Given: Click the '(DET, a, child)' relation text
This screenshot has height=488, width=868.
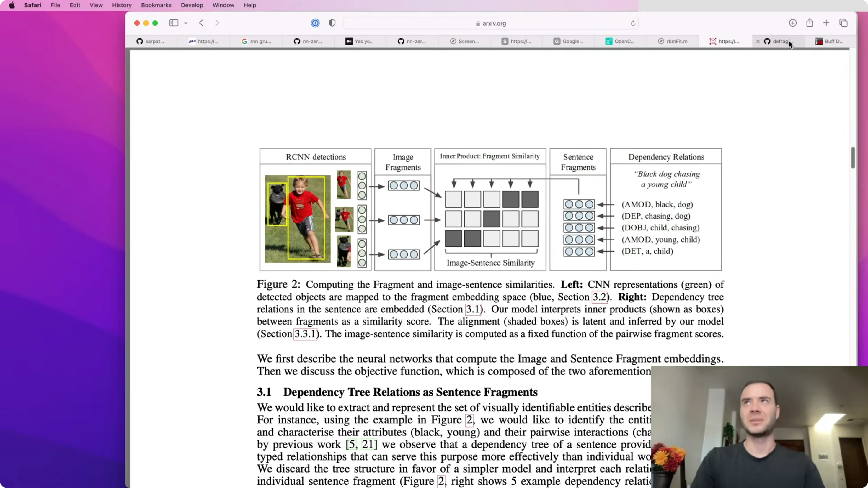Looking at the screenshot, I should [x=647, y=251].
